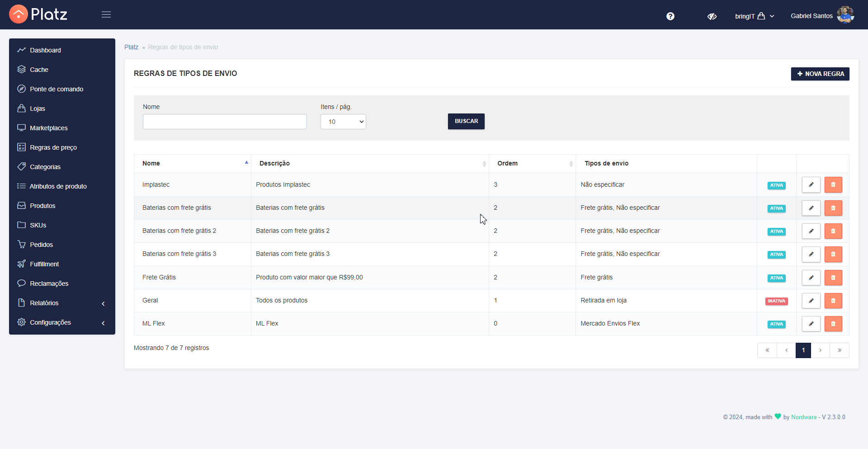
Task: Click the Reclamações speech bubble icon
Action: [x=21, y=283]
